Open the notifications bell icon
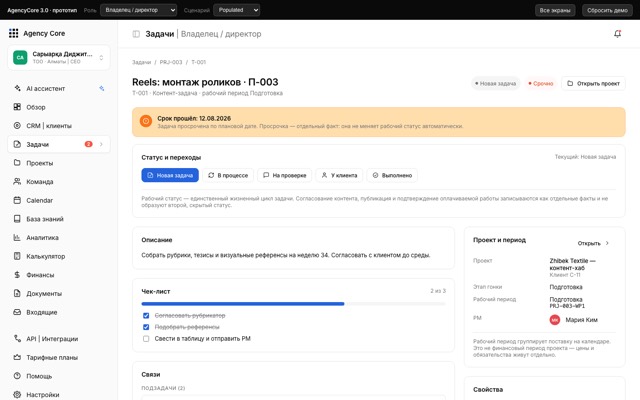 (618, 34)
